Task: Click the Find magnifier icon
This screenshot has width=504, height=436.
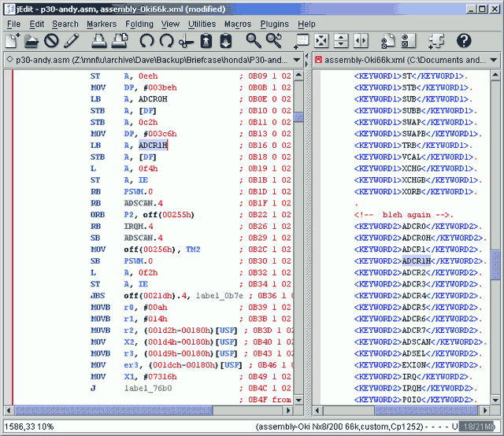Action: click(254, 41)
